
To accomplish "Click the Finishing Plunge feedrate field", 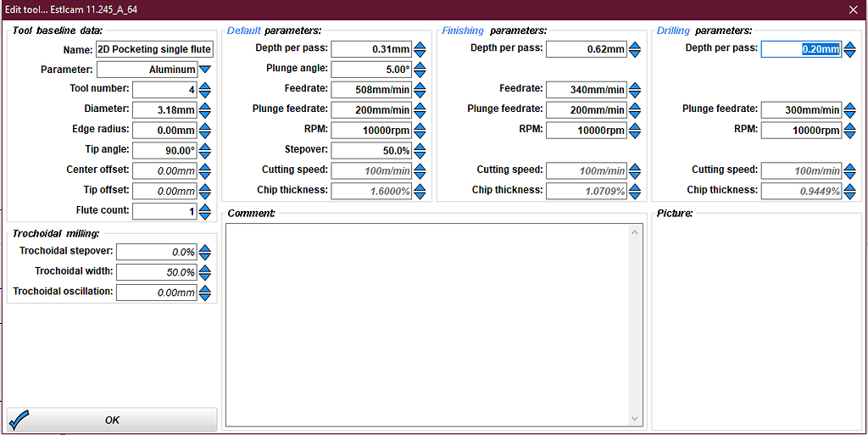I will click(586, 110).
